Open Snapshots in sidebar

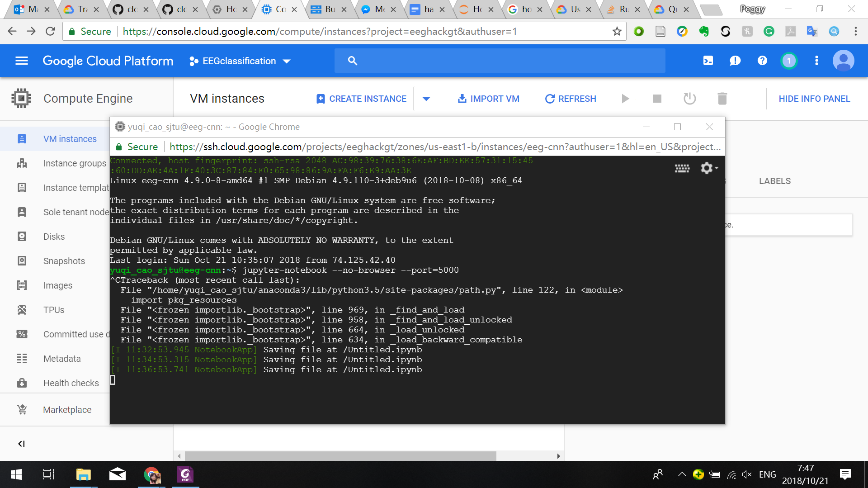coord(55,261)
